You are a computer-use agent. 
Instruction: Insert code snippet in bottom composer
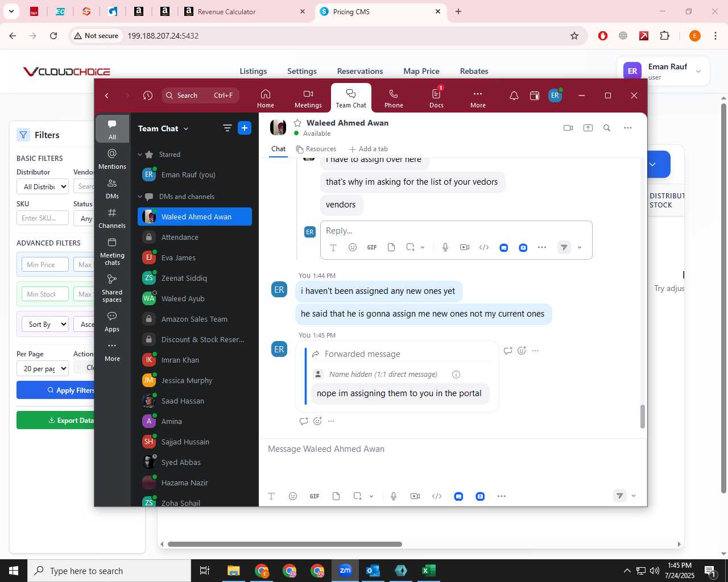coord(437,496)
